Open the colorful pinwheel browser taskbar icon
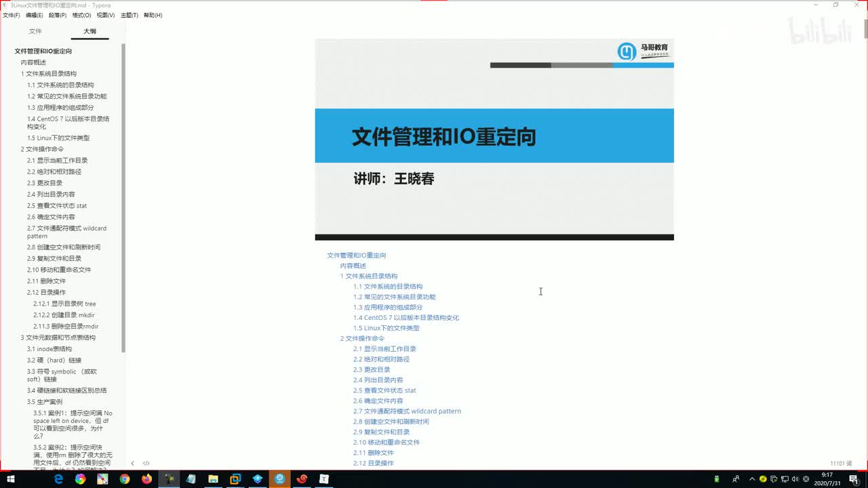The image size is (868, 488). (x=81, y=479)
